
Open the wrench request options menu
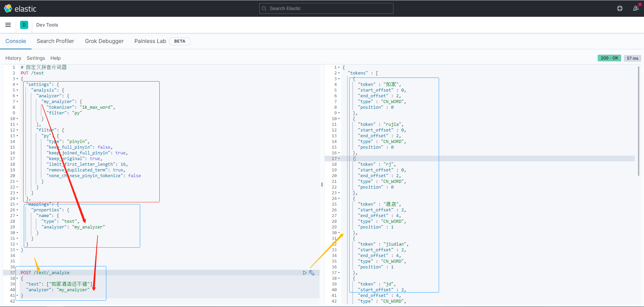[x=312, y=273]
